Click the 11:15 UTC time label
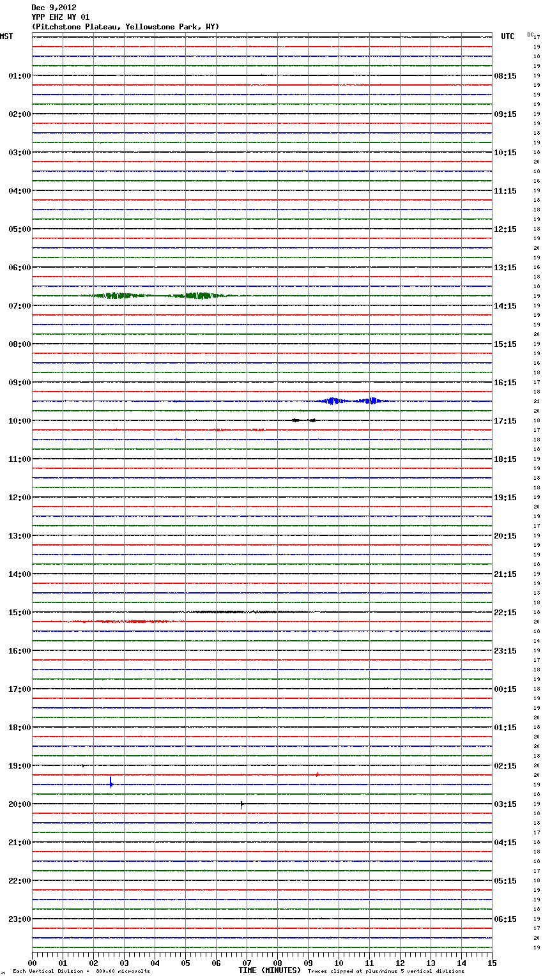The image size is (543, 980). (505, 191)
